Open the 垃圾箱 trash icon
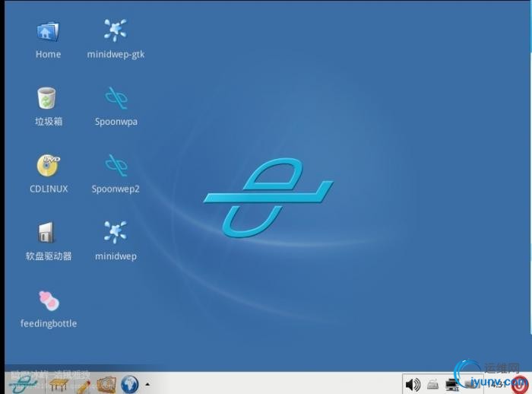 [48, 106]
